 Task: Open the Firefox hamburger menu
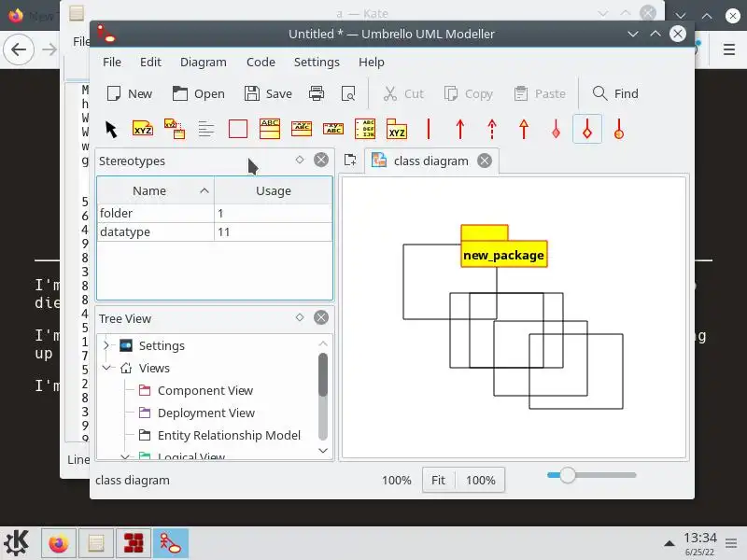pyautogui.click(x=729, y=49)
